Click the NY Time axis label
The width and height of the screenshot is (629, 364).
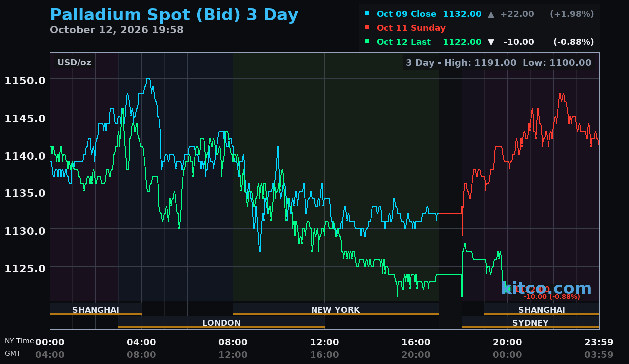coord(19,341)
